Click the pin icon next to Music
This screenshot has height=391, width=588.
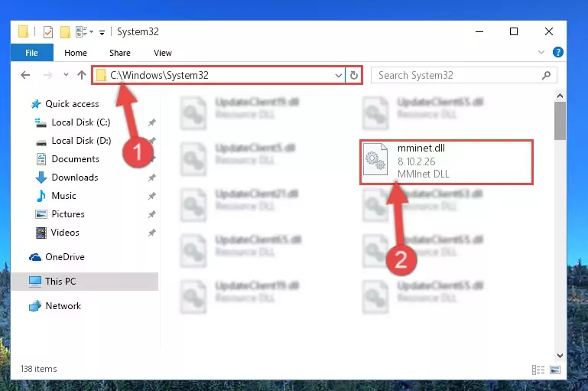coord(152,196)
